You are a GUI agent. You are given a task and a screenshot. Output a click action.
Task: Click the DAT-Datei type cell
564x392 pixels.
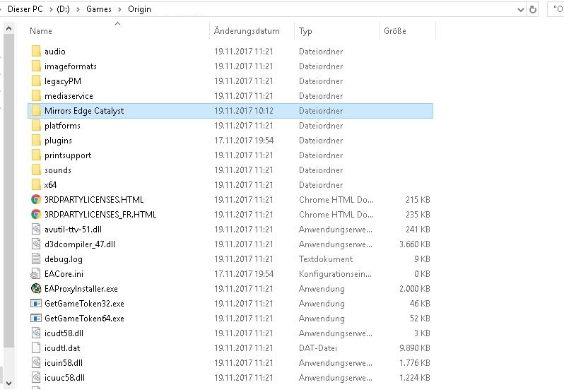(317, 348)
